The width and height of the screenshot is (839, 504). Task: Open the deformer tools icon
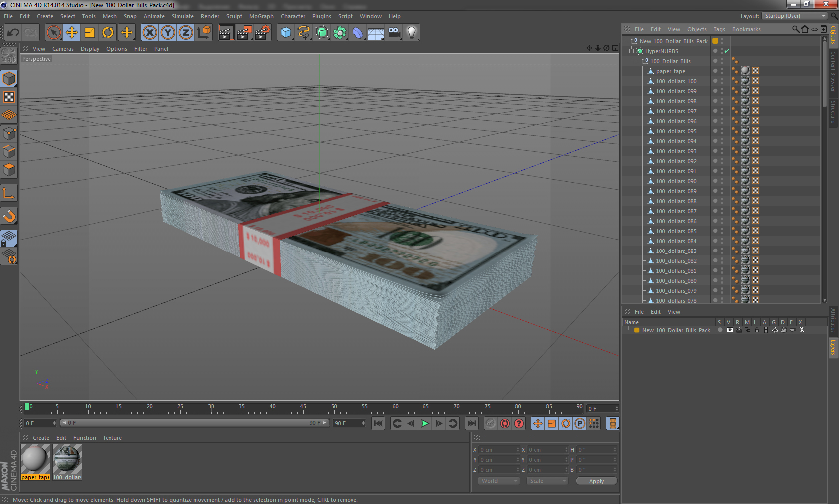click(358, 33)
